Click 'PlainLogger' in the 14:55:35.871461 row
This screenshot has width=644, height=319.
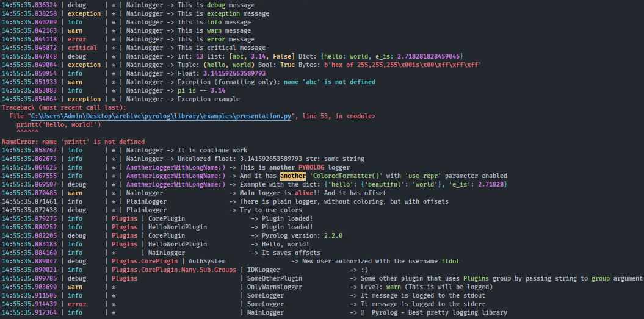click(x=147, y=201)
